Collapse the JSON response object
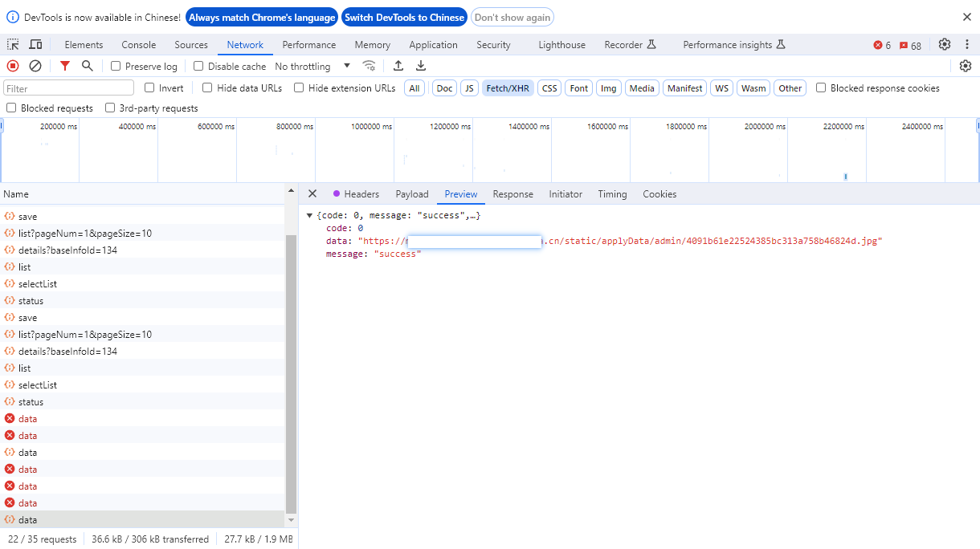The width and height of the screenshot is (980, 549). 310,216
